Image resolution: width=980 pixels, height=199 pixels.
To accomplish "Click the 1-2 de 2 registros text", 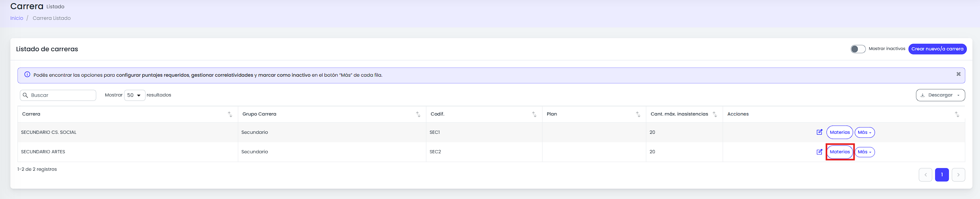I will [37, 169].
